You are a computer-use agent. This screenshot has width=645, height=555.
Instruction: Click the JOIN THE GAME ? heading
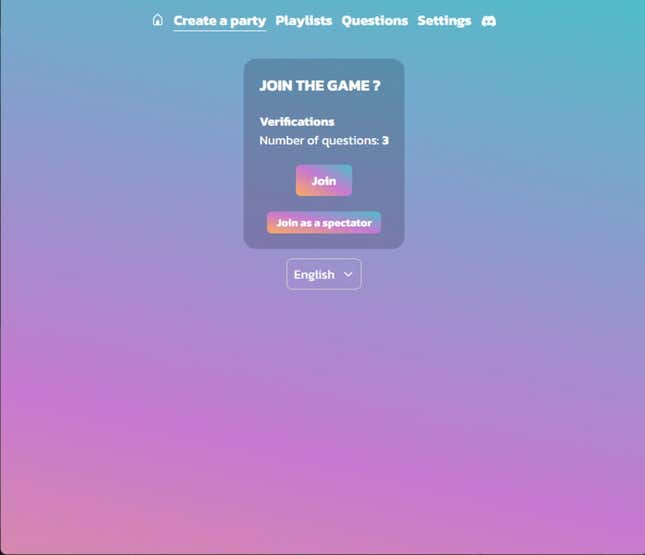[320, 86]
